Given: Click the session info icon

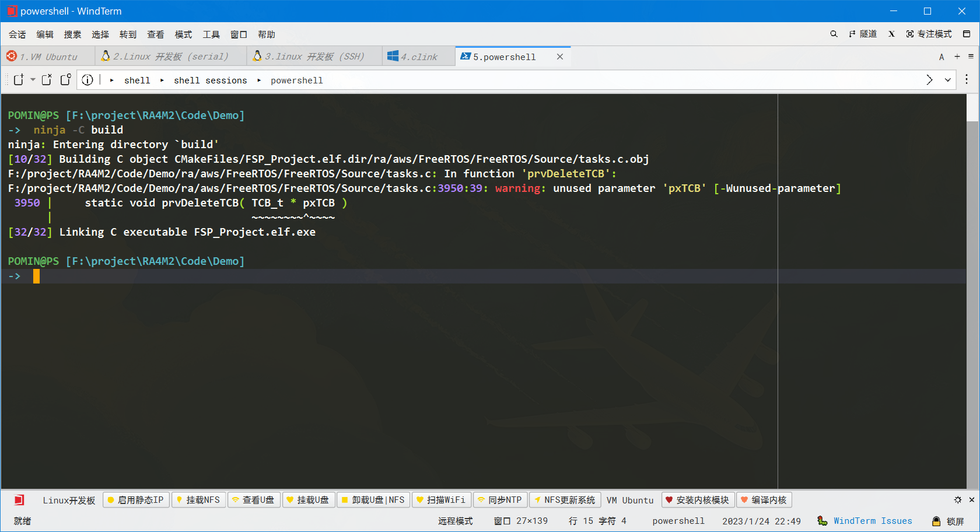Looking at the screenshot, I should click(x=87, y=80).
